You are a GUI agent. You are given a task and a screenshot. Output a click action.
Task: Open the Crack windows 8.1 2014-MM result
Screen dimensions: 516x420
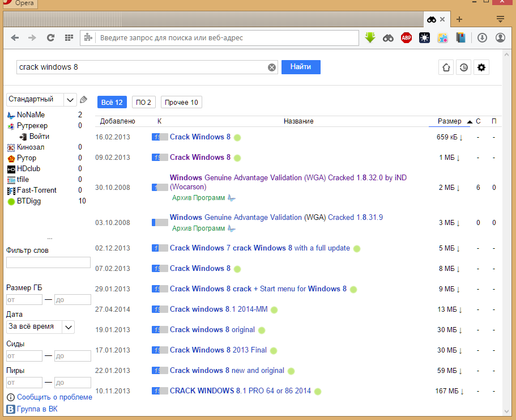coord(219,309)
